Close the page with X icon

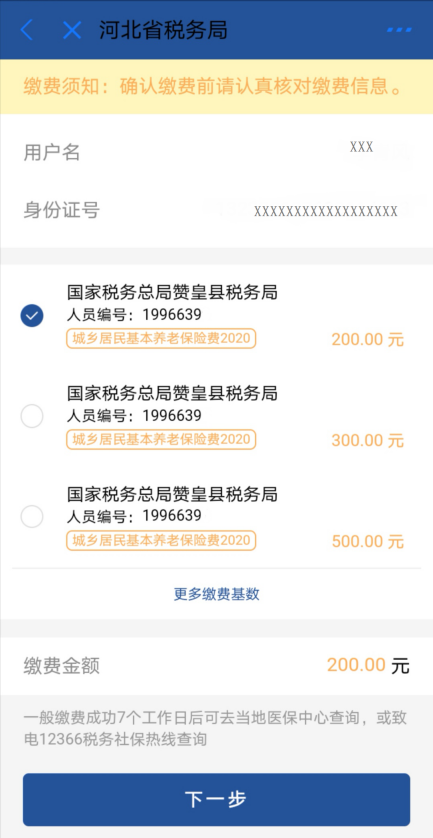72,30
